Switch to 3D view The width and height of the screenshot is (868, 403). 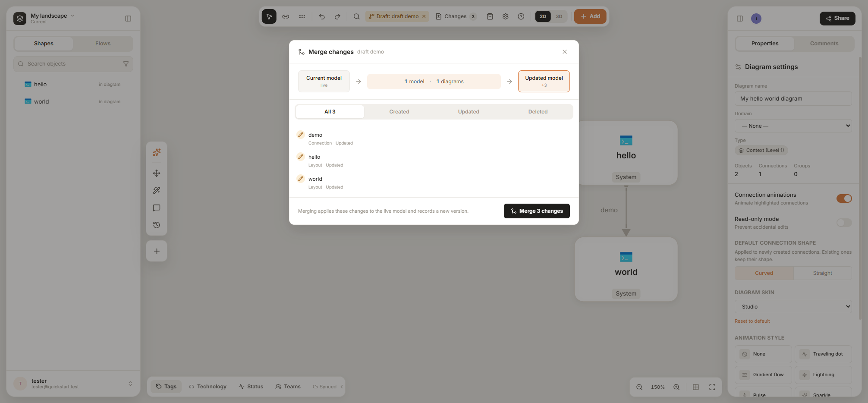click(559, 16)
